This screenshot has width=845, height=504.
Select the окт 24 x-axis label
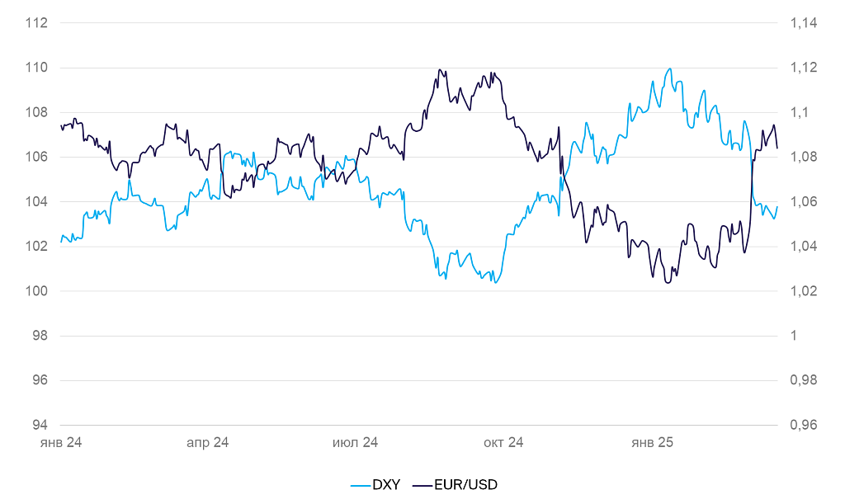[x=503, y=443]
